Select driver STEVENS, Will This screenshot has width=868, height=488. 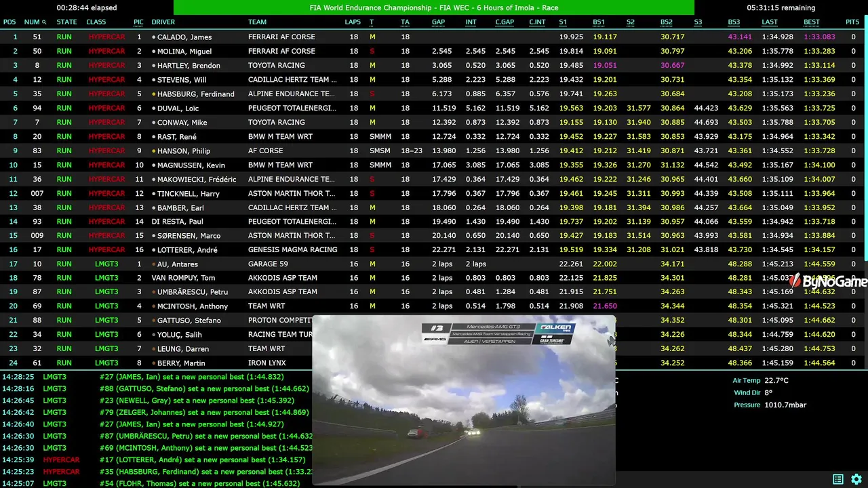(182, 80)
